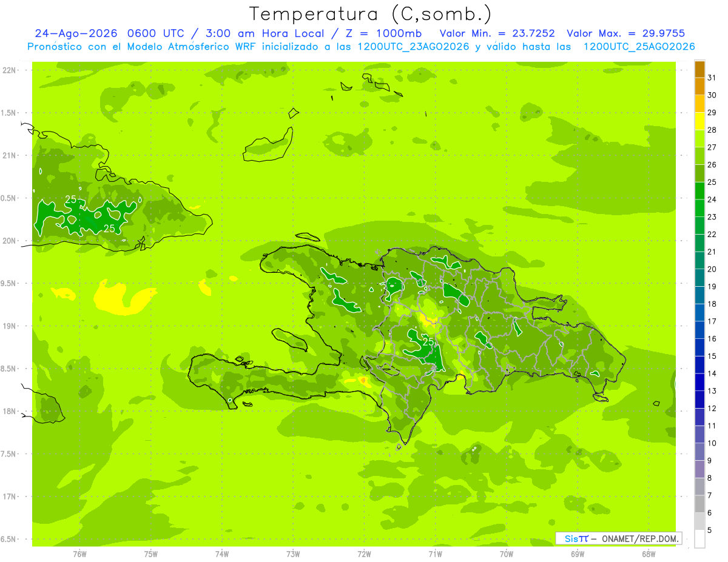The width and height of the screenshot is (728, 562).
Task: Click the color scale label '11'
Action: tap(712, 426)
